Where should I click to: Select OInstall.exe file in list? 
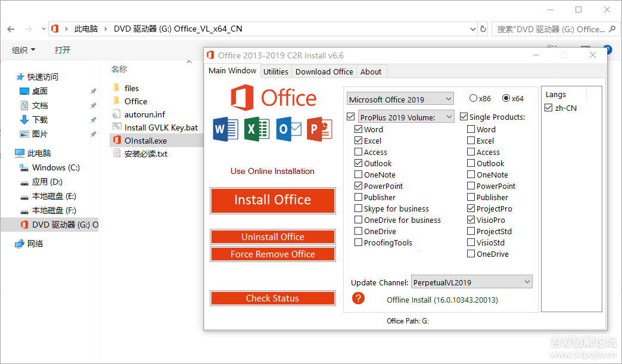(156, 141)
